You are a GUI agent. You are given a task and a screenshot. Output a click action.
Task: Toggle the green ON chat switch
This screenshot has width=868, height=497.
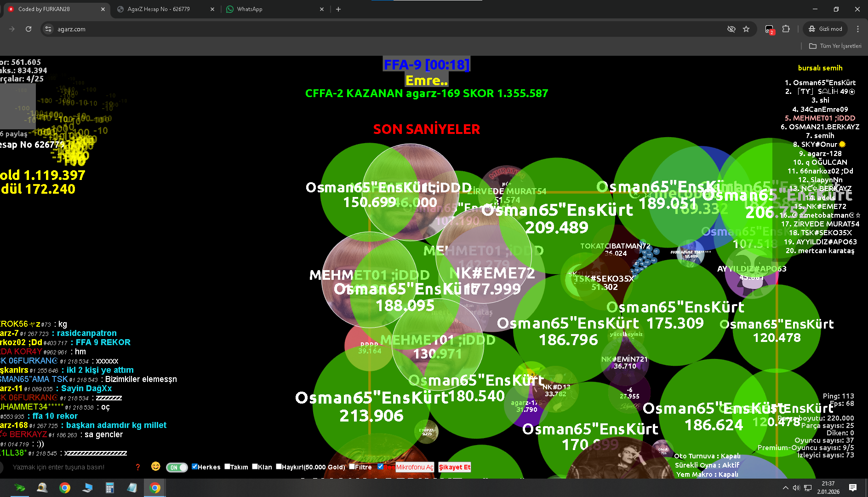pyautogui.click(x=177, y=468)
